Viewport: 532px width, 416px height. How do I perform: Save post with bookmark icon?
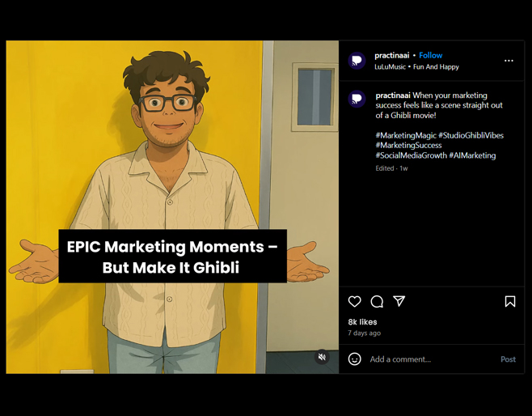tap(509, 301)
